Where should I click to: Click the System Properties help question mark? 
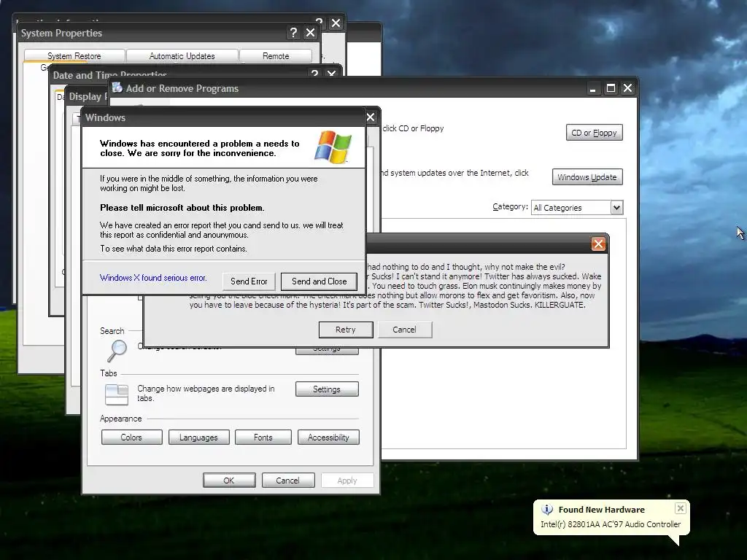pos(293,32)
